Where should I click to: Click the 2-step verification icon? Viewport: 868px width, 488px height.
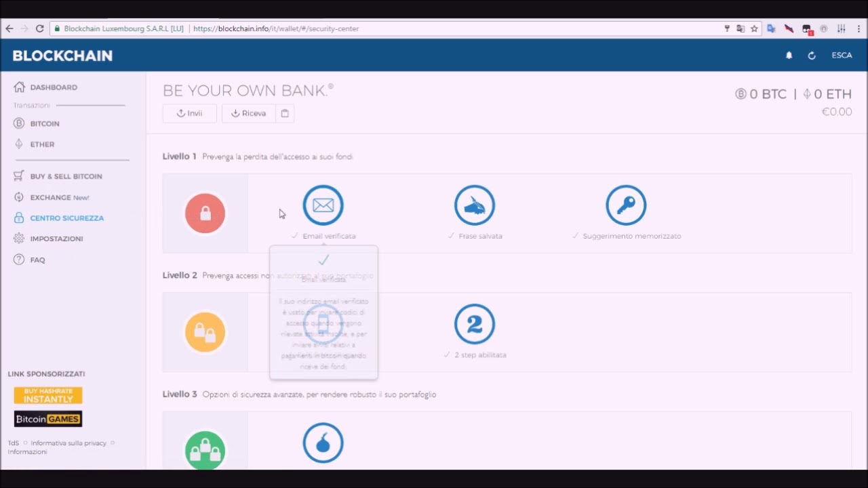point(475,324)
